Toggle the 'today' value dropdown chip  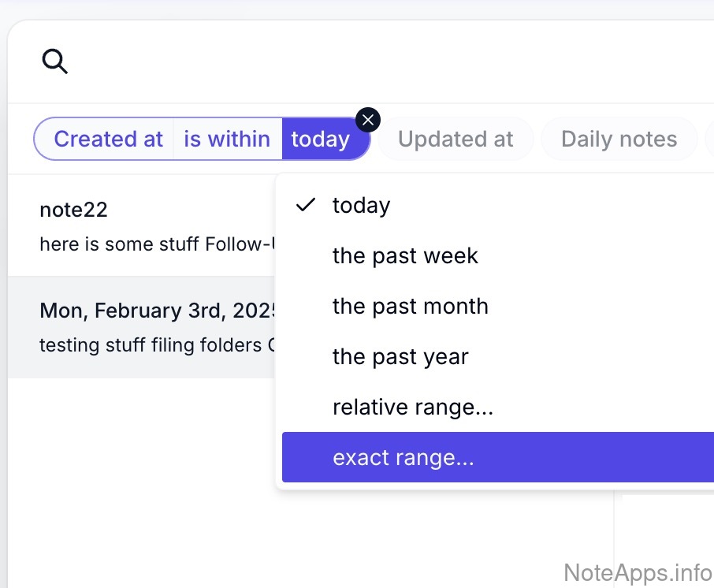tap(321, 140)
